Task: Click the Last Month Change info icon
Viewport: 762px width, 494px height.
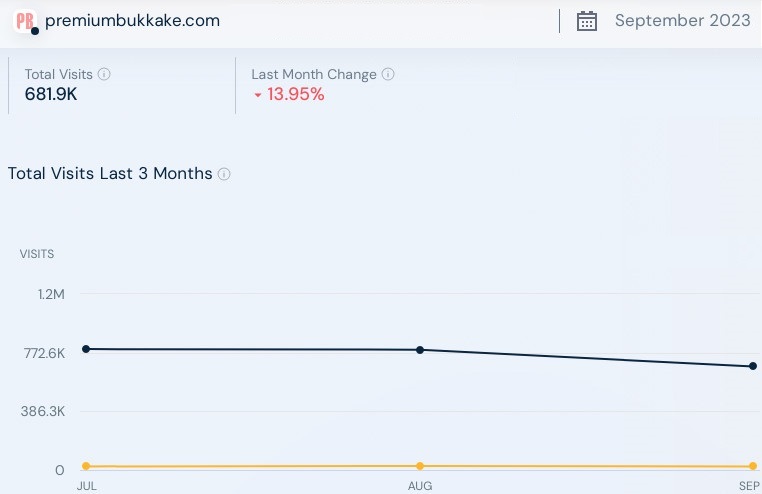Action: point(388,74)
